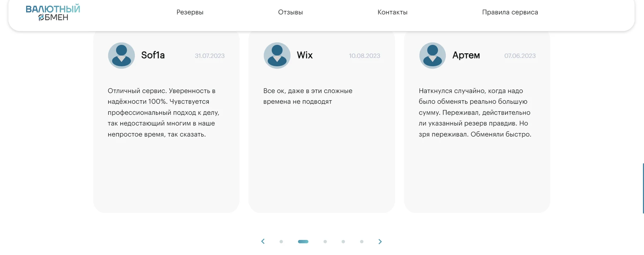Click the reviewer name Wix

(x=305, y=55)
